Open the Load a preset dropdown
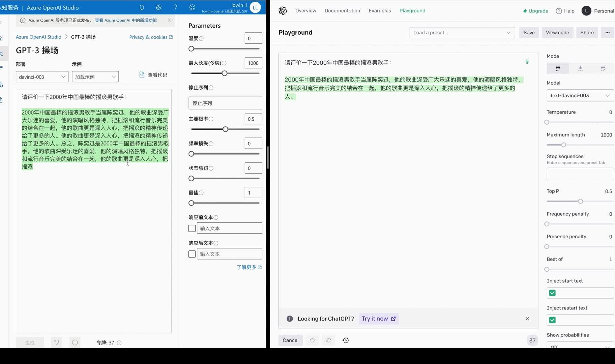The image size is (615, 364). point(462,32)
